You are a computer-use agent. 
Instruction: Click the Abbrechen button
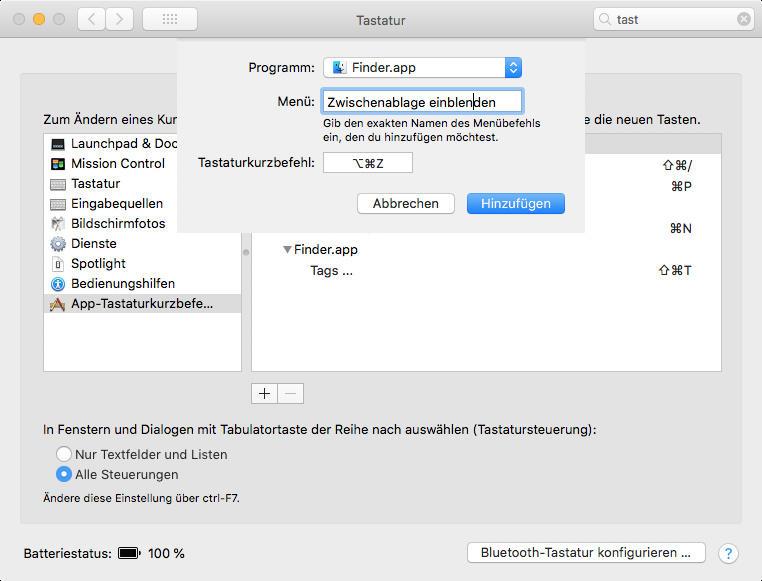(x=406, y=204)
